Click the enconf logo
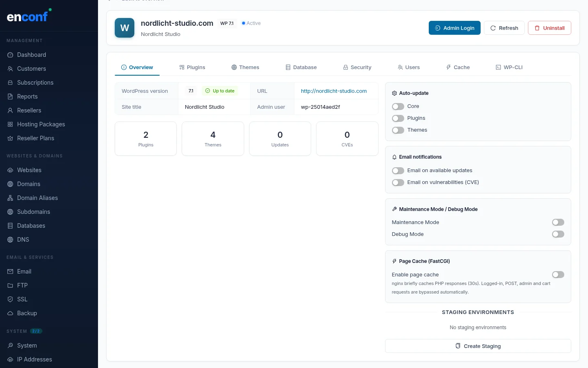 pos(29,16)
